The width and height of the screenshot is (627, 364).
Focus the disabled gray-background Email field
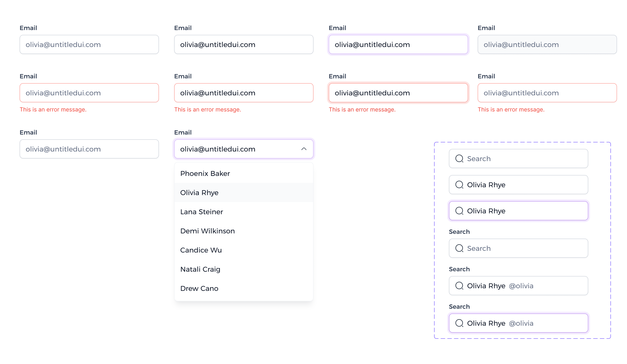coord(547,45)
